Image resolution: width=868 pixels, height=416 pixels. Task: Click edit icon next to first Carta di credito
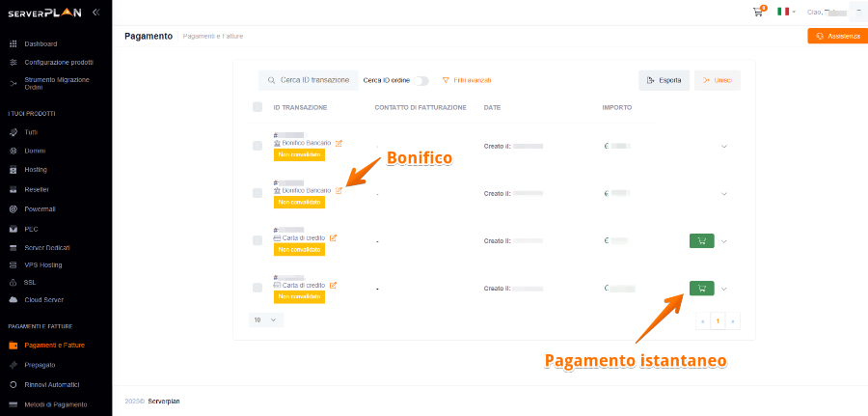coord(334,237)
